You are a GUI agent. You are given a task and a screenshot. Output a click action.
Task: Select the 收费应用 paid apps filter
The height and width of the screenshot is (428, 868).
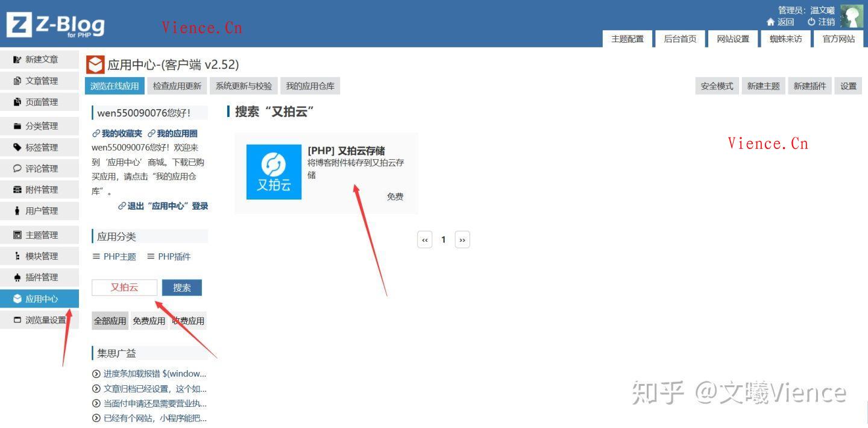[189, 320]
